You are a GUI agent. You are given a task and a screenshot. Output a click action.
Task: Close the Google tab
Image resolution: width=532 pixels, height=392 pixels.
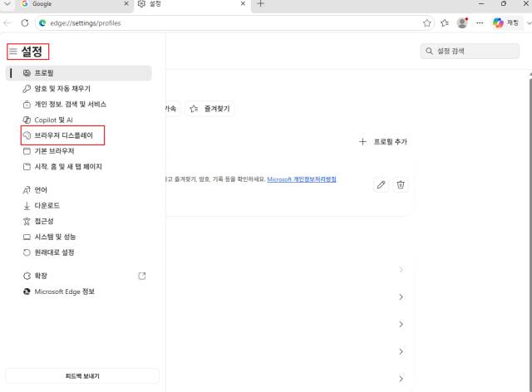click(x=126, y=3)
